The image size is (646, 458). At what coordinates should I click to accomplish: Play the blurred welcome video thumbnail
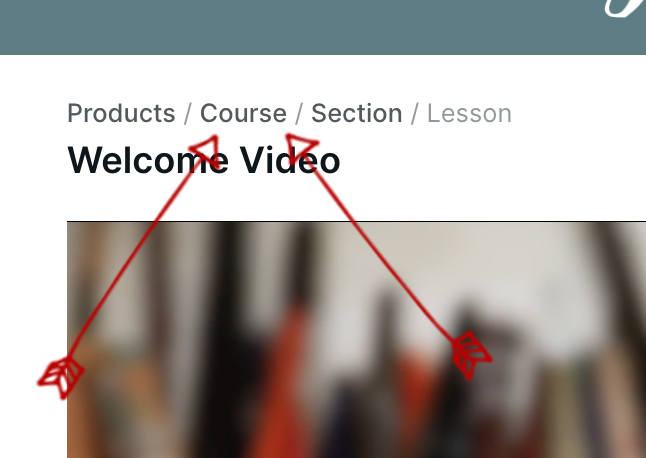point(356,340)
